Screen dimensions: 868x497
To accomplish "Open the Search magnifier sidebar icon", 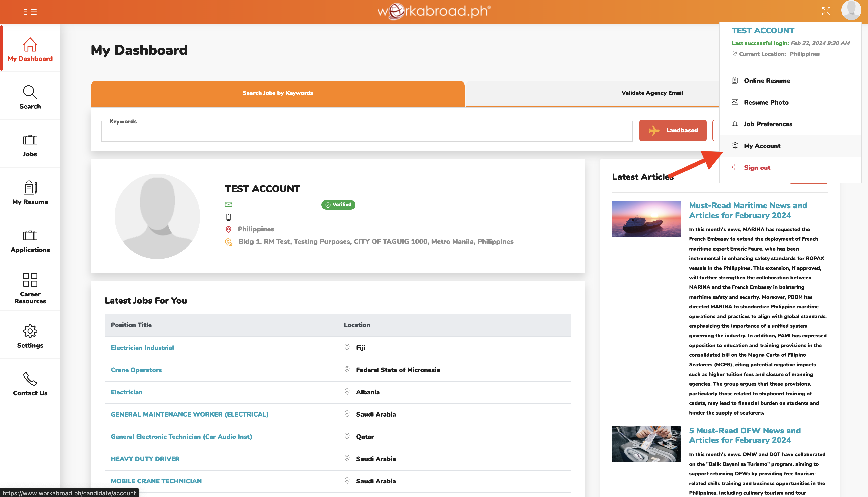I will pyautogui.click(x=30, y=92).
